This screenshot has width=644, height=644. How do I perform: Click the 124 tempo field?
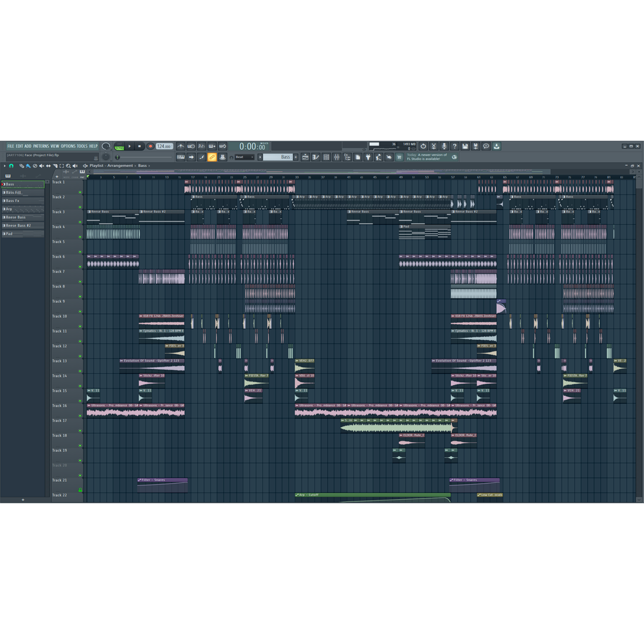(164, 146)
